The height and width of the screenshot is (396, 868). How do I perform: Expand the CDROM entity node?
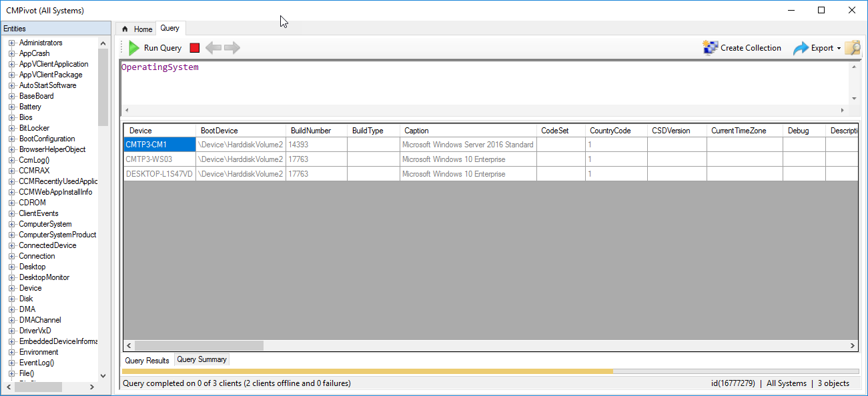pos(12,203)
